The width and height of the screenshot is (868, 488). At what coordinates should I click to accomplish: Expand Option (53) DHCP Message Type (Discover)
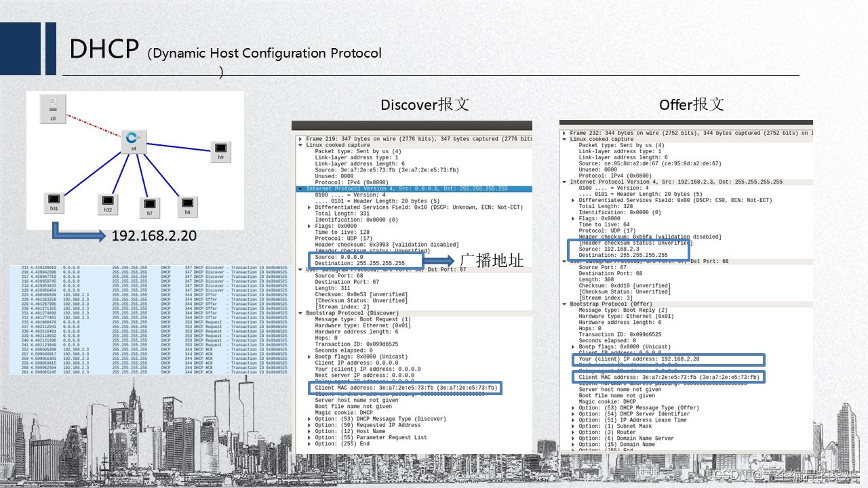click(309, 419)
